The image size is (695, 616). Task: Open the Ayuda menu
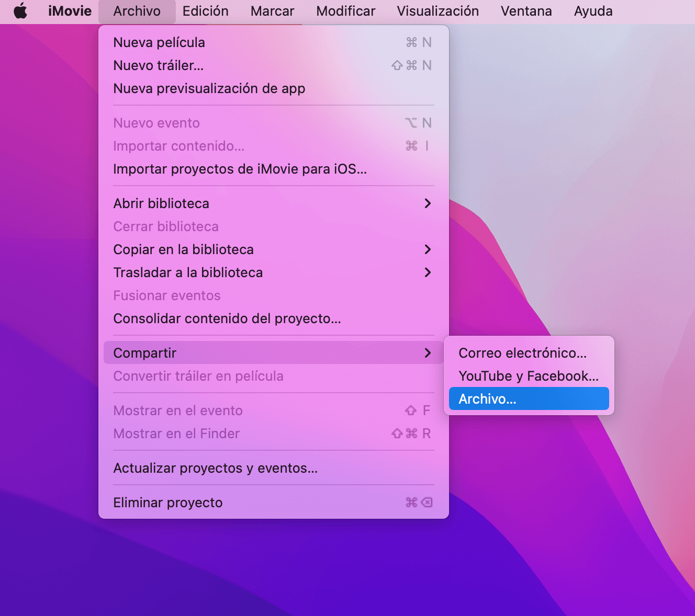pos(593,11)
